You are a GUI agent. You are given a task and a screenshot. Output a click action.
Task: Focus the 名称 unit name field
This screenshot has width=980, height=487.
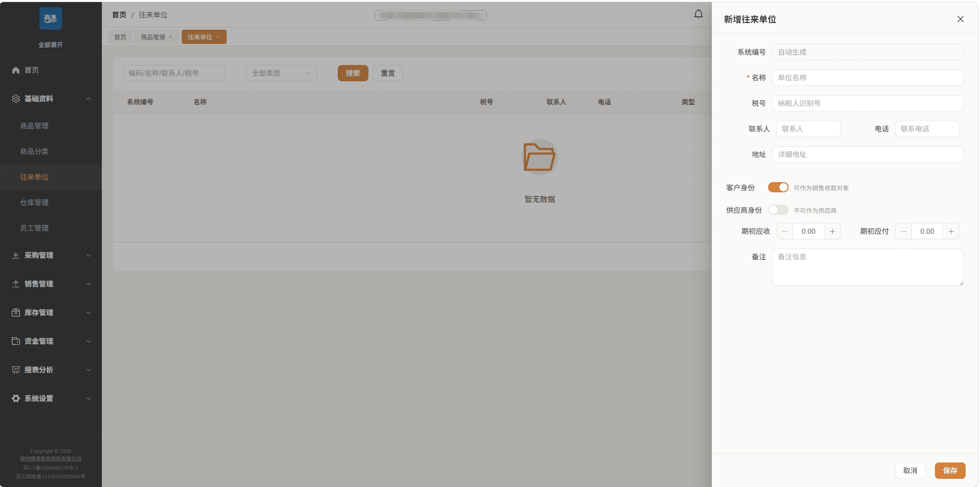(867, 78)
